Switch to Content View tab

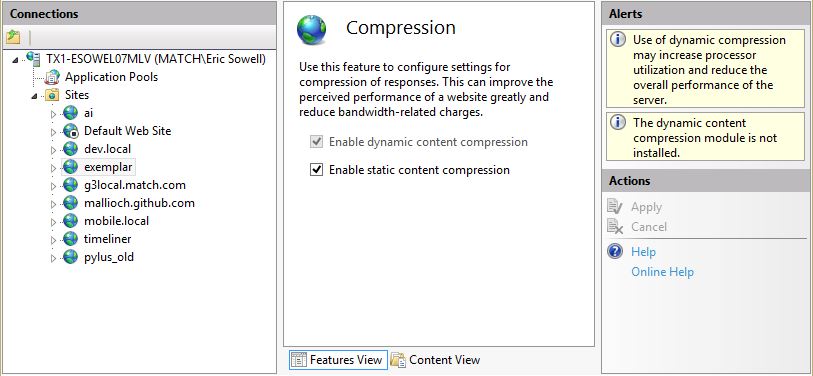pyautogui.click(x=436, y=359)
